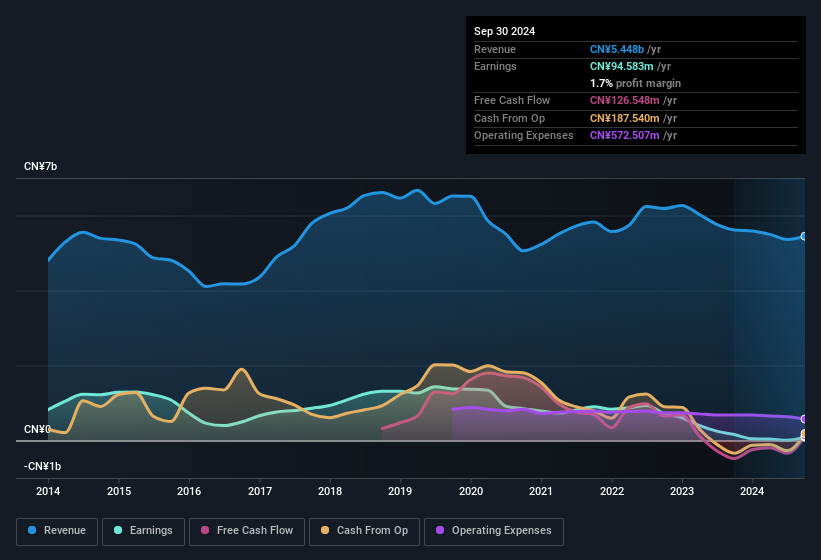This screenshot has height=560, width=821.
Task: Toggle the Operating Expenses legend button
Action: pyautogui.click(x=494, y=531)
